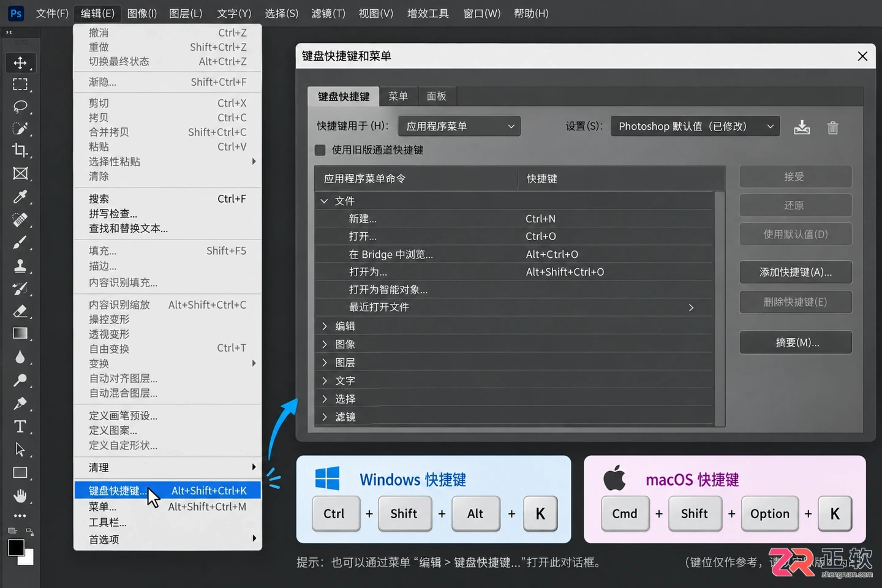Expand the 滤镜 command group
This screenshot has height=588, width=882.
pos(325,417)
